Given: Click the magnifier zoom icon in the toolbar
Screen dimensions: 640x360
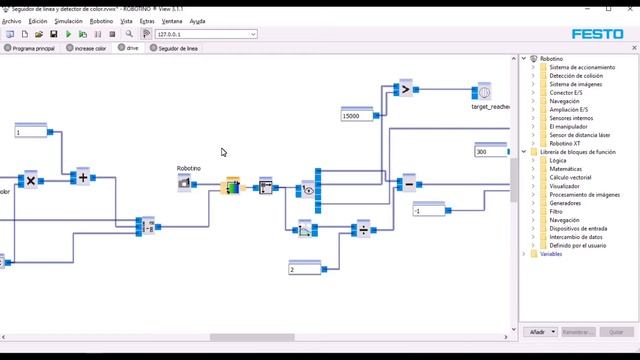Looking at the screenshot, I should pos(129,34).
